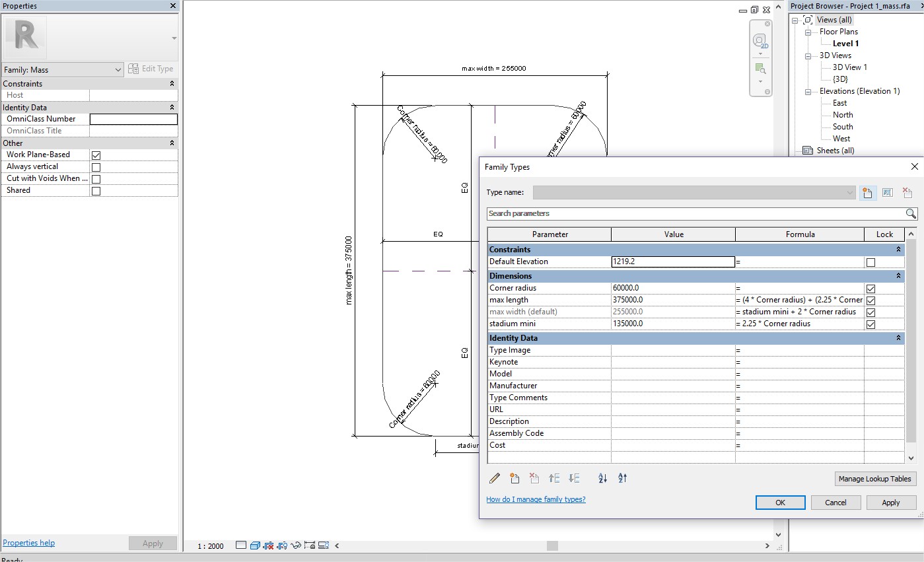Click the magnifier icon in Search parameters
This screenshot has width=924, height=562.
pyautogui.click(x=911, y=213)
